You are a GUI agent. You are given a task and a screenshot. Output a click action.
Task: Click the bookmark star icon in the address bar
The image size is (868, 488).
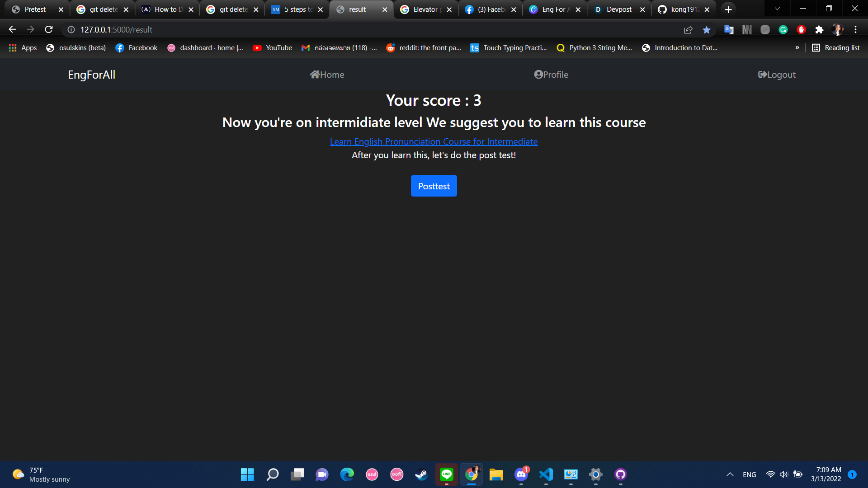tap(706, 30)
